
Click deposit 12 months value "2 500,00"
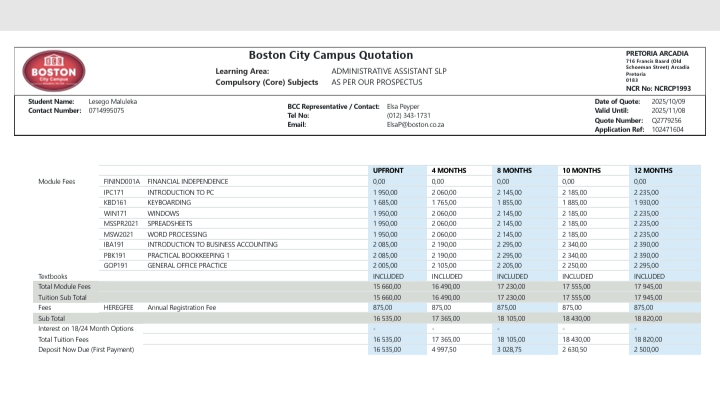coord(646,350)
